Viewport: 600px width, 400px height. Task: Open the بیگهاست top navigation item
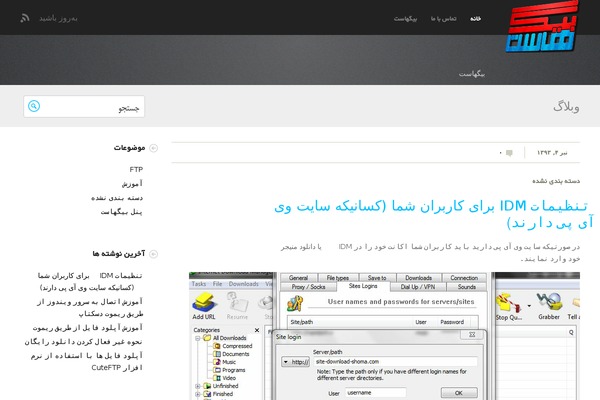click(x=405, y=18)
